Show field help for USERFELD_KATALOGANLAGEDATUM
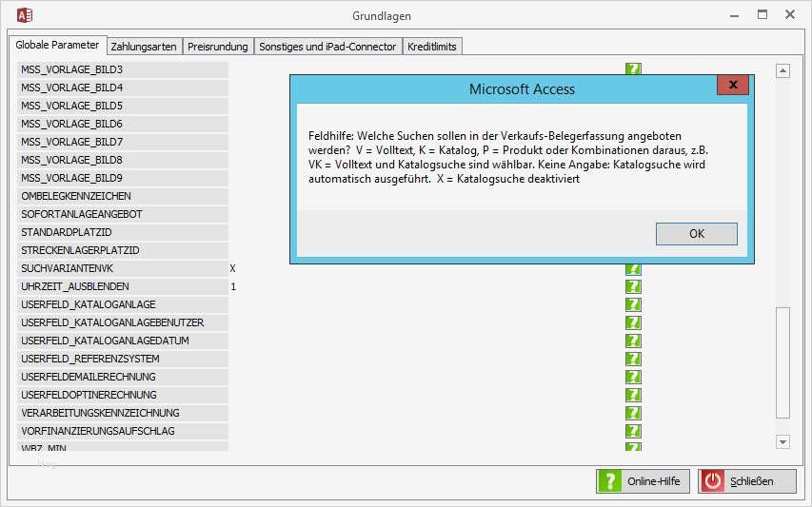 click(x=633, y=341)
